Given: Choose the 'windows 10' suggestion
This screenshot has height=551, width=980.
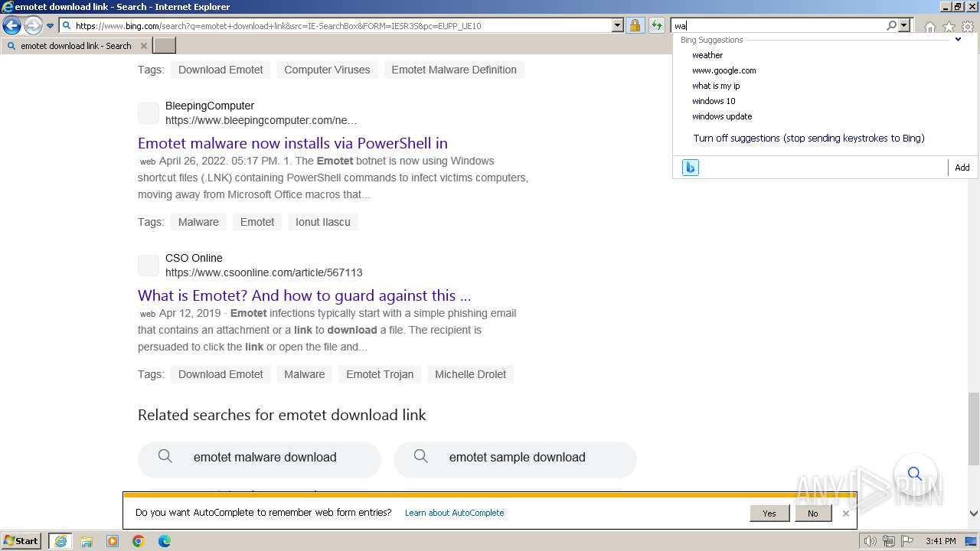Looking at the screenshot, I should point(714,101).
